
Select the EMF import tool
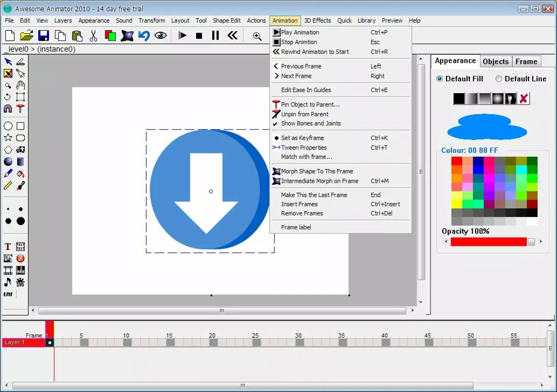tap(8, 294)
